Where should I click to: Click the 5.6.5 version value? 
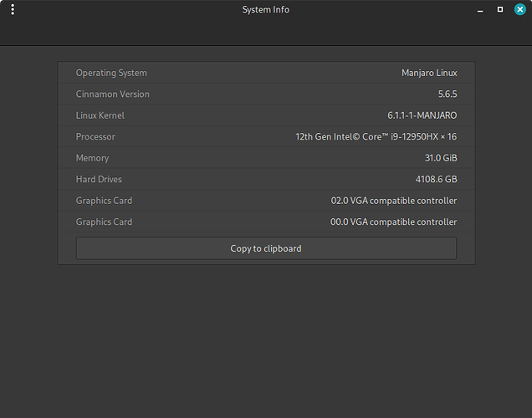pyautogui.click(x=448, y=94)
